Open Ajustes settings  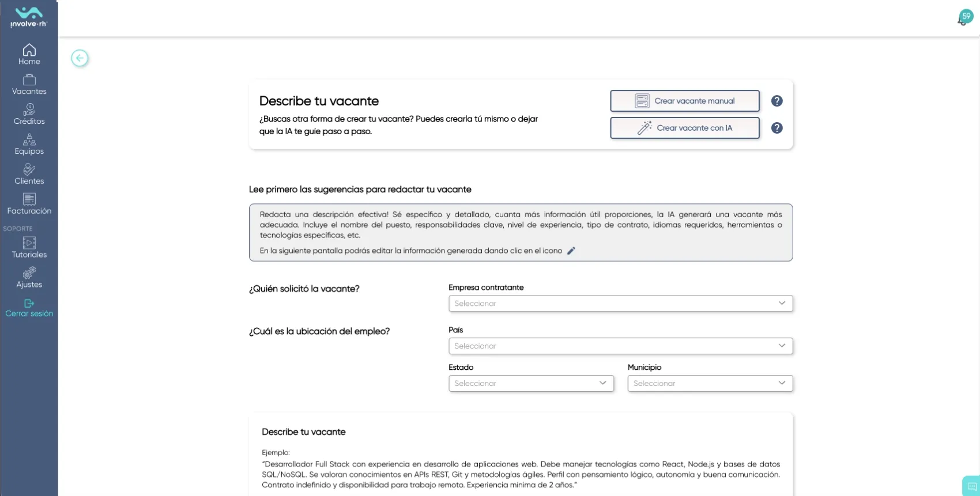(29, 278)
